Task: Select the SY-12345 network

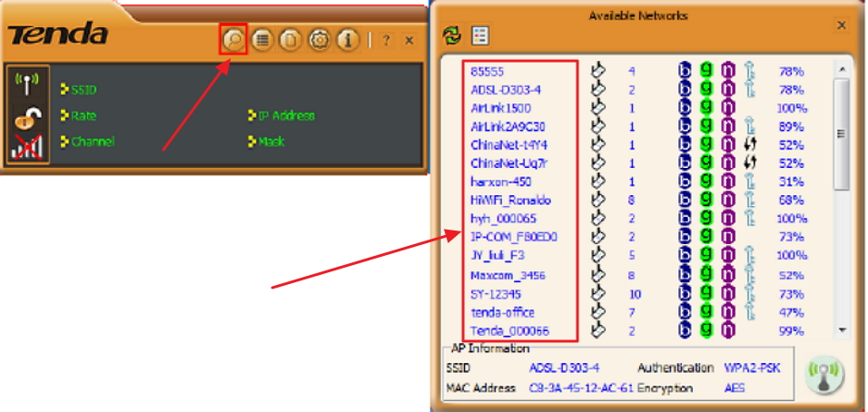Action: tap(496, 294)
